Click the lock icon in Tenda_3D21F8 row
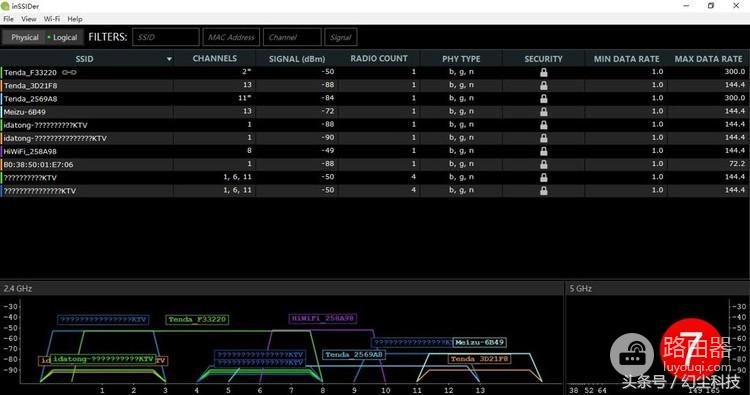Viewport: 750px width, 395px height. (x=543, y=85)
